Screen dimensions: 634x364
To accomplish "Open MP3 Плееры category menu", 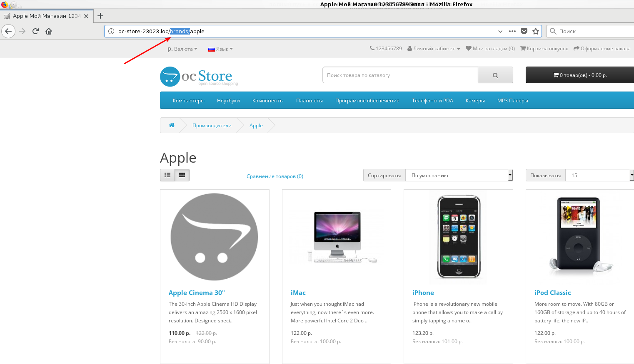I will tap(513, 101).
